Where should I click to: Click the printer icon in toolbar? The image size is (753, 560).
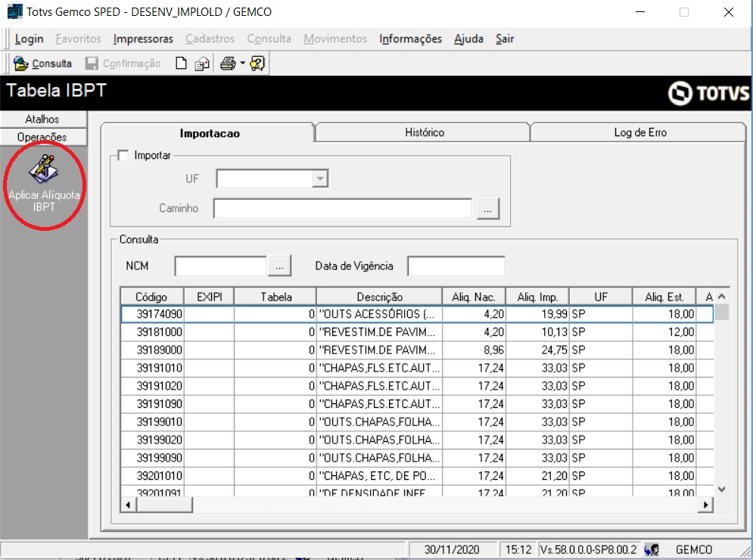point(228,64)
